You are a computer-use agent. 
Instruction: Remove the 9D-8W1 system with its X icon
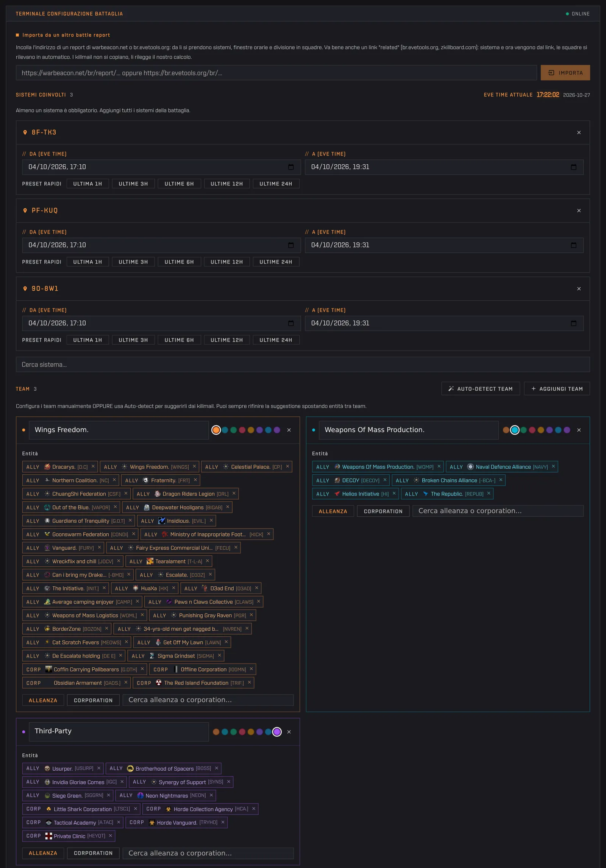[x=579, y=289]
